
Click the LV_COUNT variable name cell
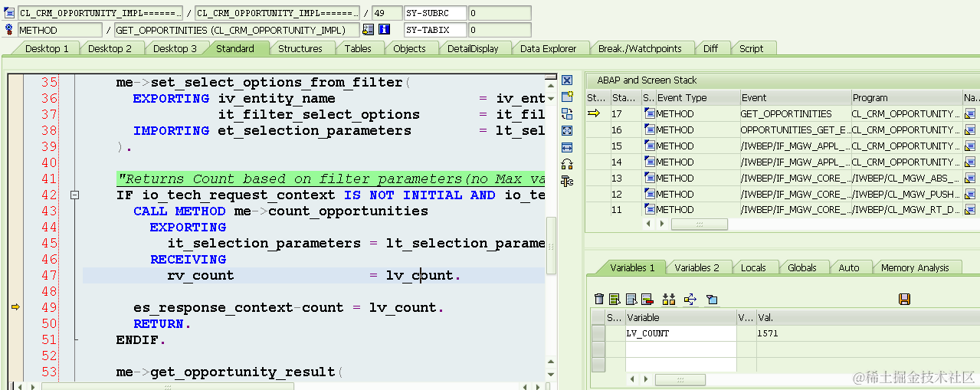(680, 333)
